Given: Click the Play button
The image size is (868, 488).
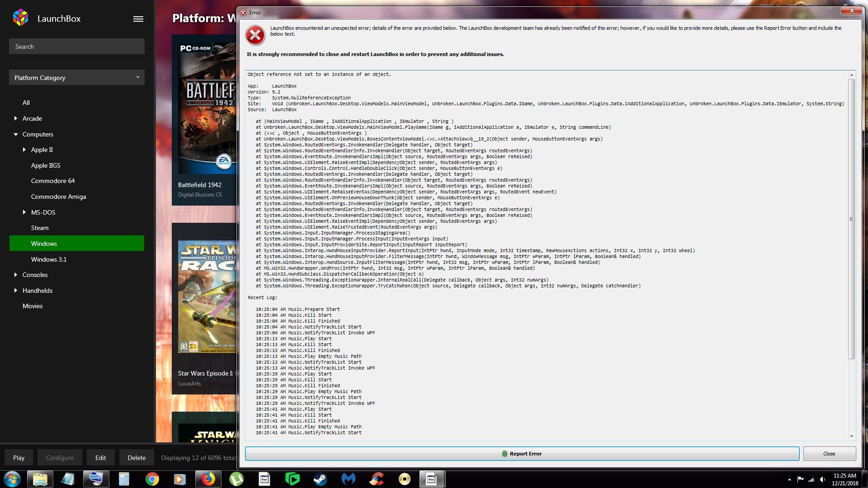Looking at the screenshot, I should tap(19, 458).
